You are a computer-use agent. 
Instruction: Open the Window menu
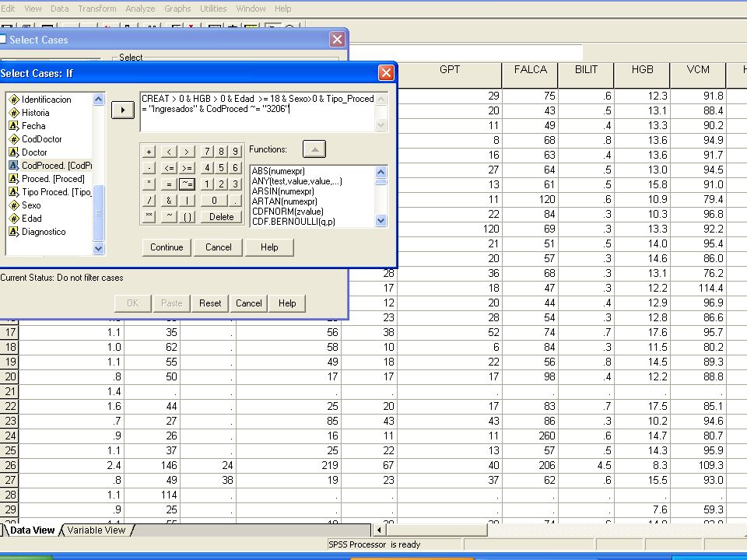(x=251, y=9)
